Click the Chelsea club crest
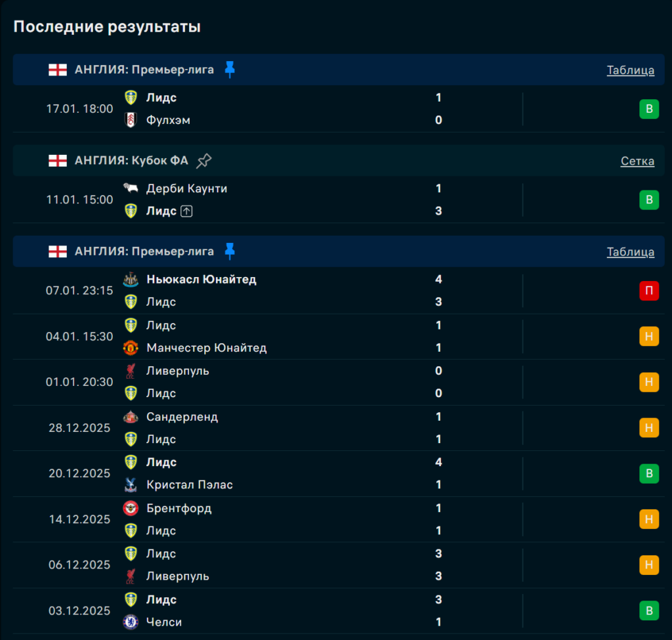The image size is (672, 640). click(x=131, y=622)
